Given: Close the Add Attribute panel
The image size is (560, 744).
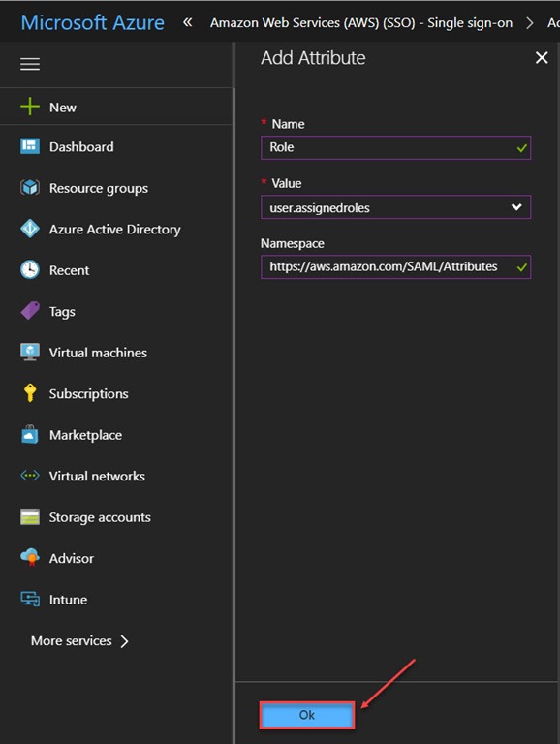Looking at the screenshot, I should [542, 58].
